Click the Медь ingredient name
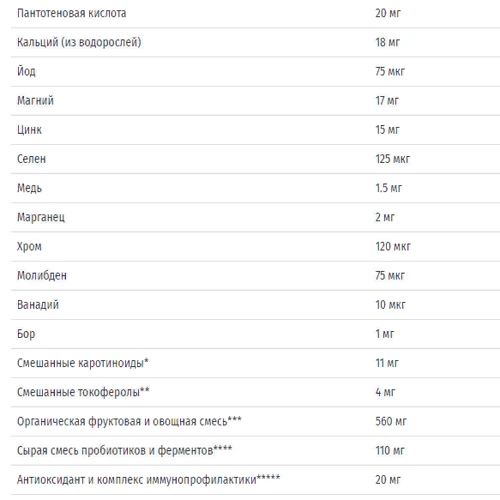 point(29,188)
